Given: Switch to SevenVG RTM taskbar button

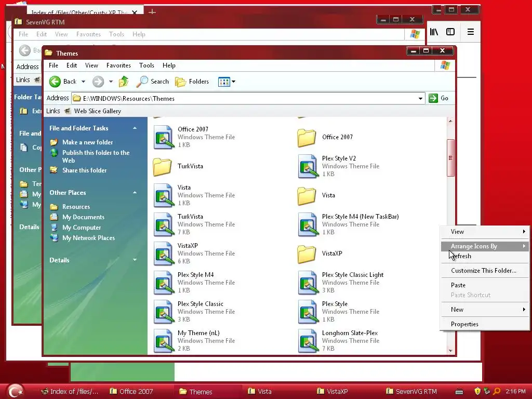Looking at the screenshot, I should coord(411,391).
